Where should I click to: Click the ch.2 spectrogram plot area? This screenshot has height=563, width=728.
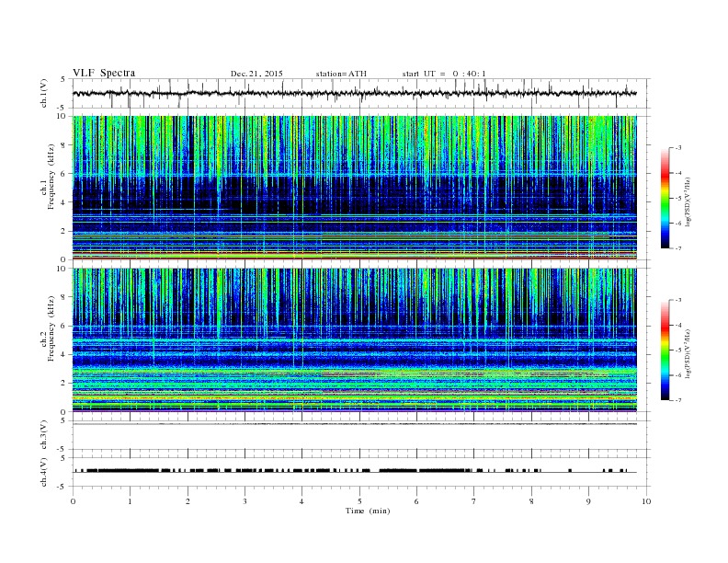[x=355, y=339]
